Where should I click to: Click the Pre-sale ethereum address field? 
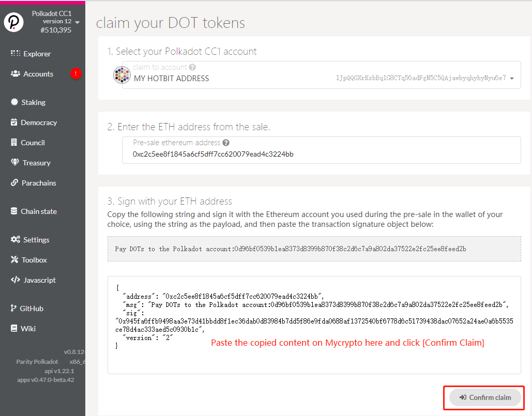click(x=321, y=154)
